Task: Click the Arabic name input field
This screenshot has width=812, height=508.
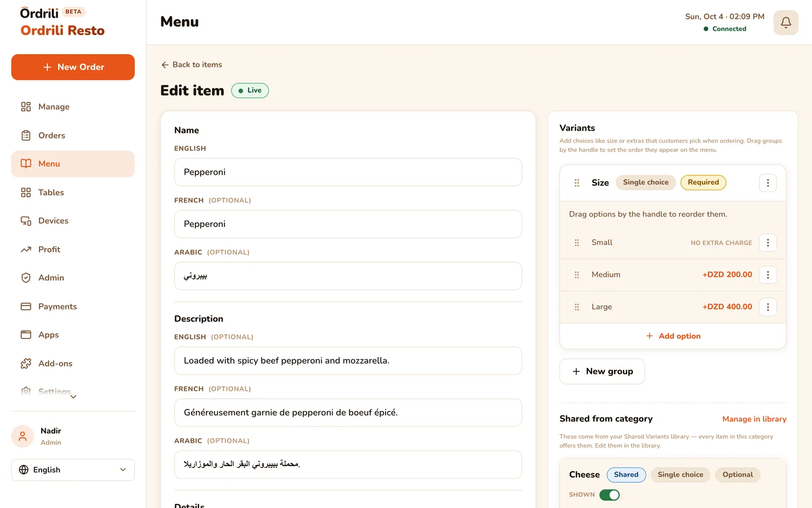Action: (x=348, y=276)
